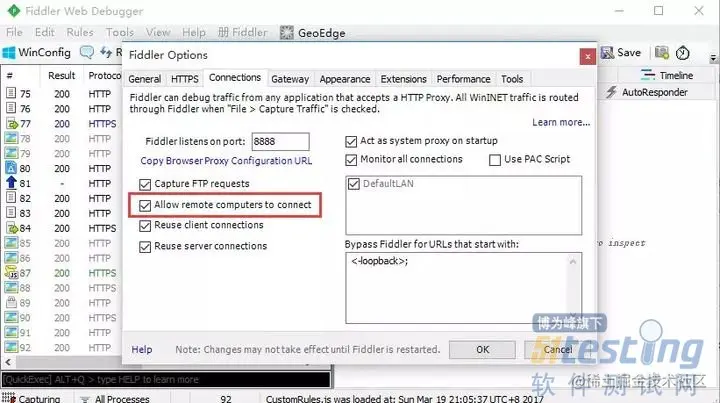Select session 89 lock icon
The height and width of the screenshot is (403, 720).
(x=11, y=302)
